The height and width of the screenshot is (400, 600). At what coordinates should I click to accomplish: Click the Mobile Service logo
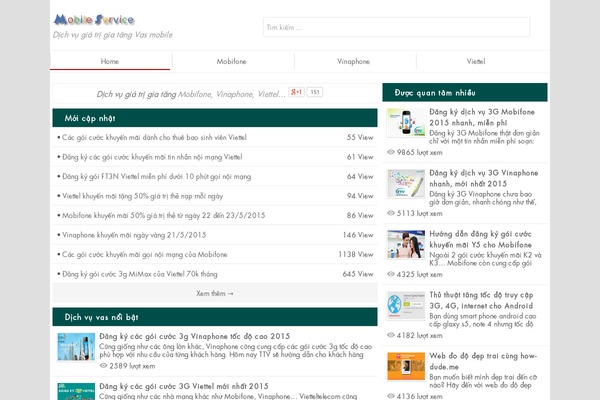94,20
